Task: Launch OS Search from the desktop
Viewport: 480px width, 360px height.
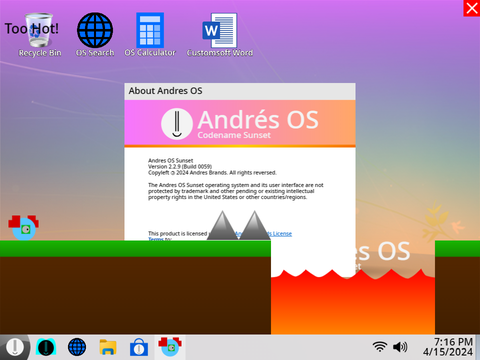Action: coord(95,34)
